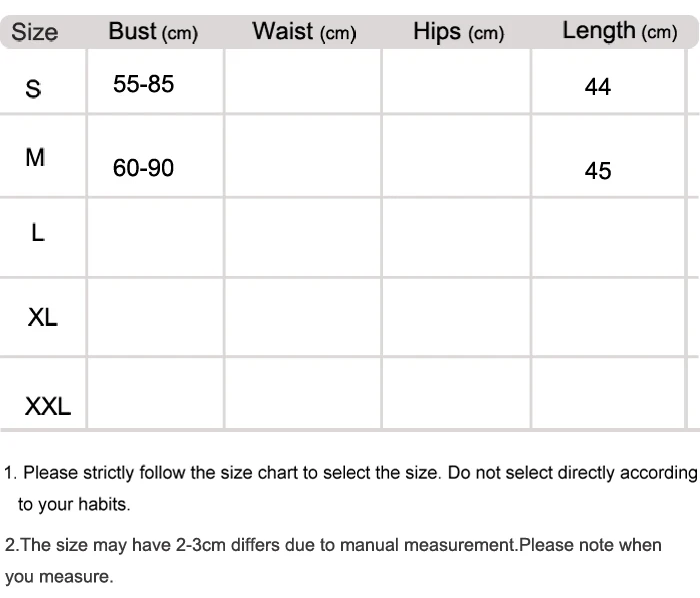Click the note about 2-3cm manual measurement differences
This screenshot has height=598, width=700.
333,561
